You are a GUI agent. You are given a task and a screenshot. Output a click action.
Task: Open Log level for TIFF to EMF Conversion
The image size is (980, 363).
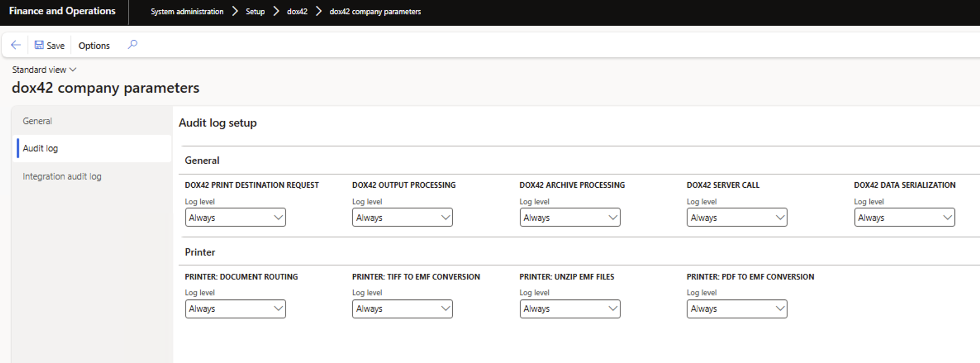(x=402, y=309)
